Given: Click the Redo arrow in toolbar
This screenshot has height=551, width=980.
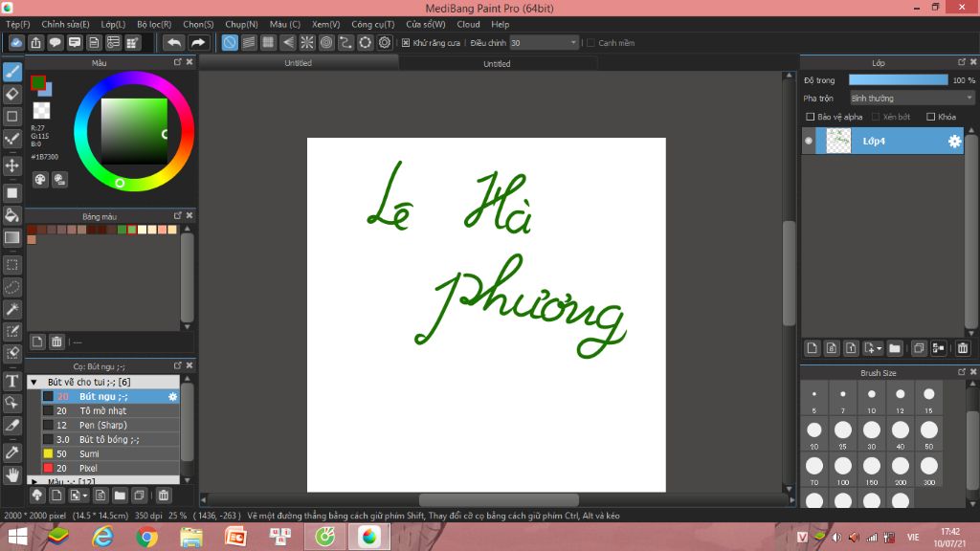Looking at the screenshot, I should pyautogui.click(x=197, y=42).
